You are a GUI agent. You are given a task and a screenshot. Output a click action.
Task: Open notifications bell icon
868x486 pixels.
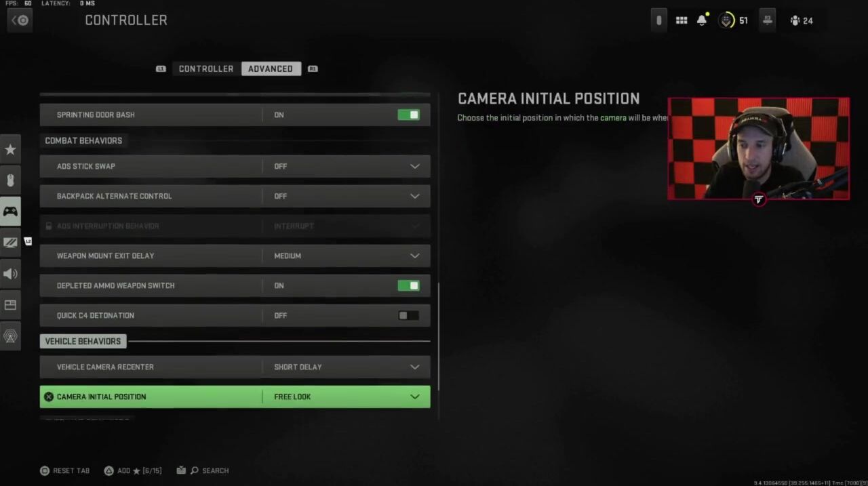702,20
